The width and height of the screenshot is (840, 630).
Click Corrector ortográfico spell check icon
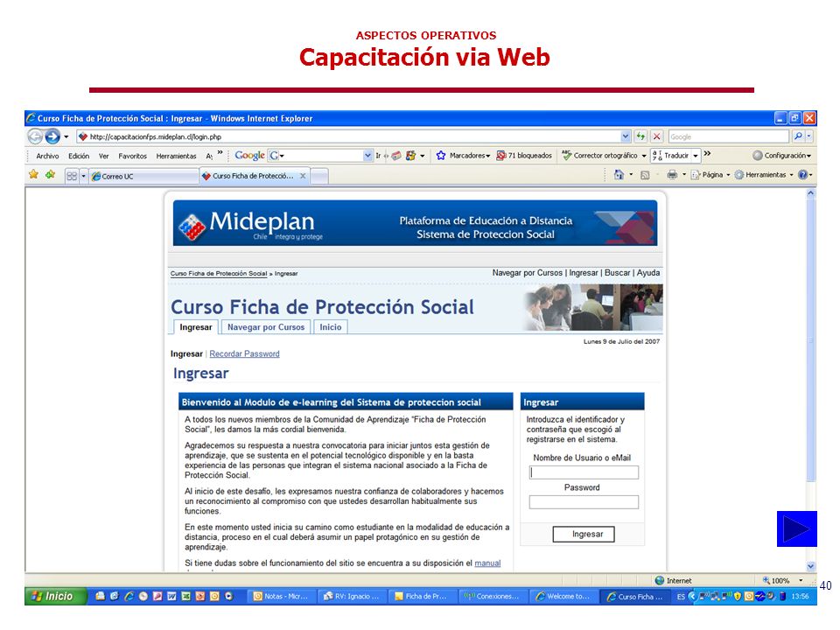click(566, 156)
